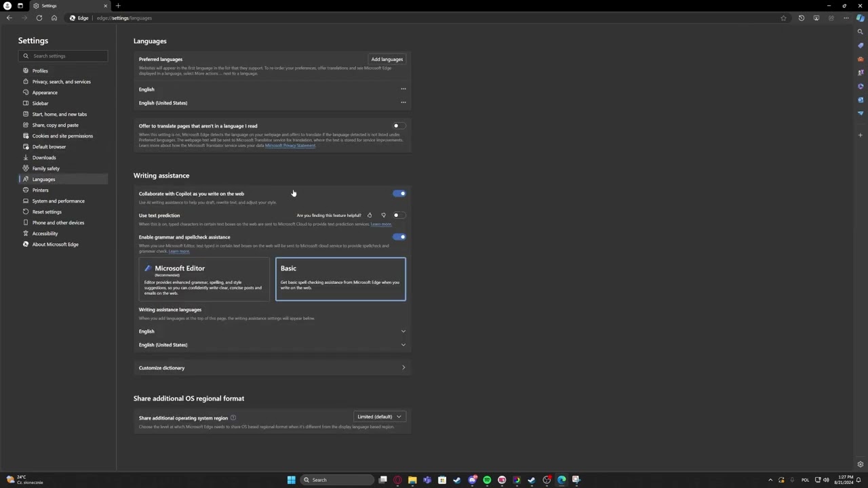The height and width of the screenshot is (488, 868).
Task: Open Cookies and site permissions
Action: pyautogui.click(x=63, y=136)
